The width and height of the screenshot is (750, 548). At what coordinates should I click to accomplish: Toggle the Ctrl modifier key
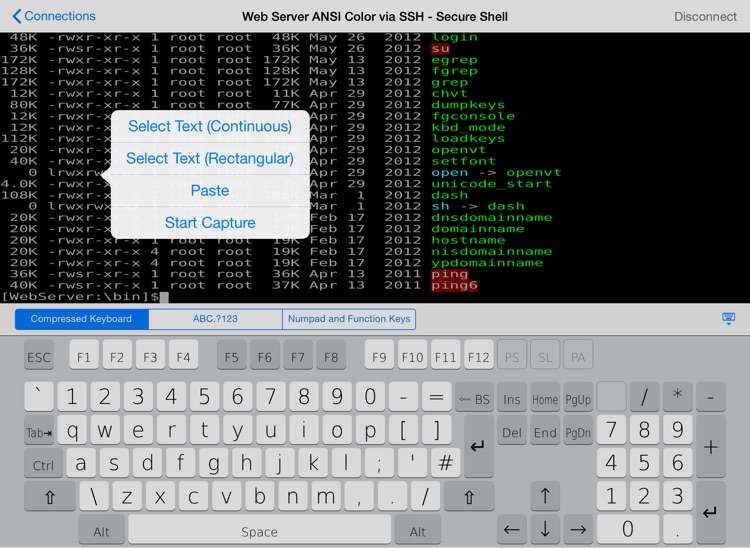tap(43, 463)
